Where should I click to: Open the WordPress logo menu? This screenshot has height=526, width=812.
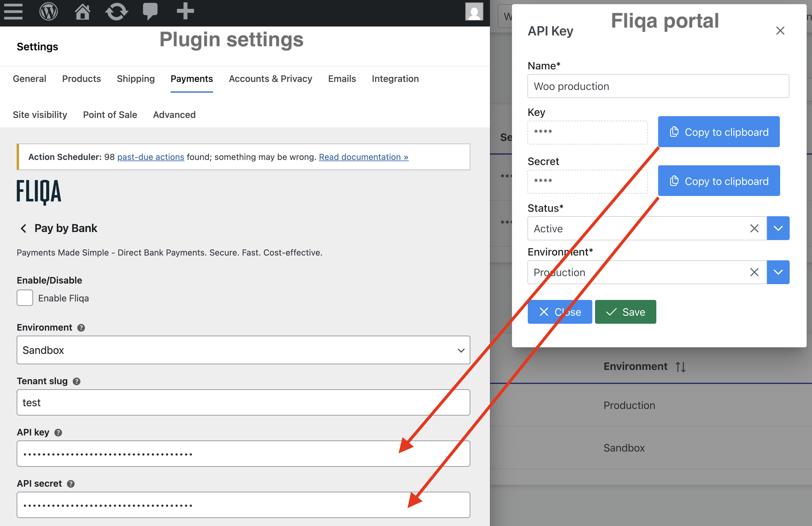[x=49, y=12]
